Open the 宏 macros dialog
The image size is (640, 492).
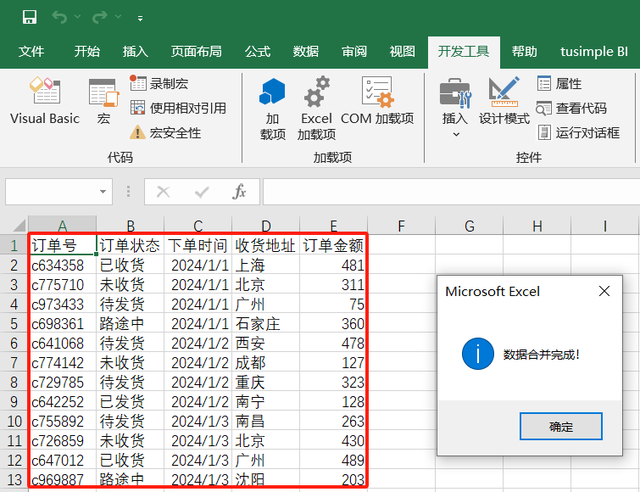click(x=104, y=101)
